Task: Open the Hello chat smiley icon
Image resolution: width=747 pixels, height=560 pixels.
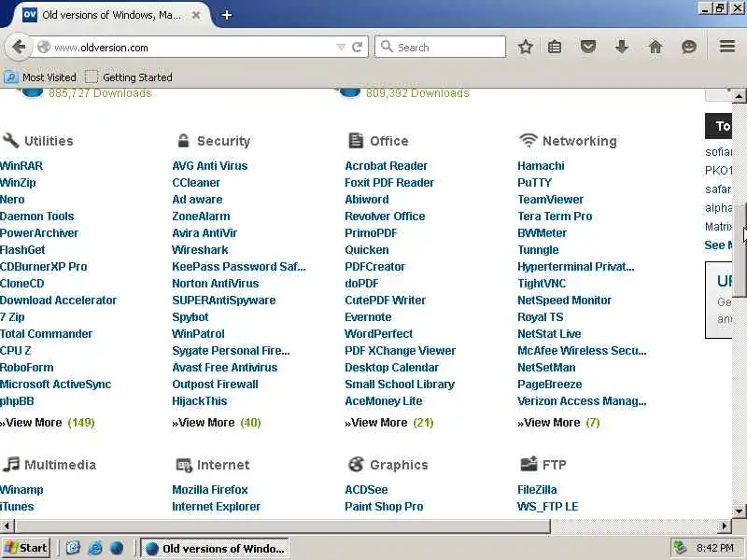Action: pyautogui.click(x=689, y=47)
